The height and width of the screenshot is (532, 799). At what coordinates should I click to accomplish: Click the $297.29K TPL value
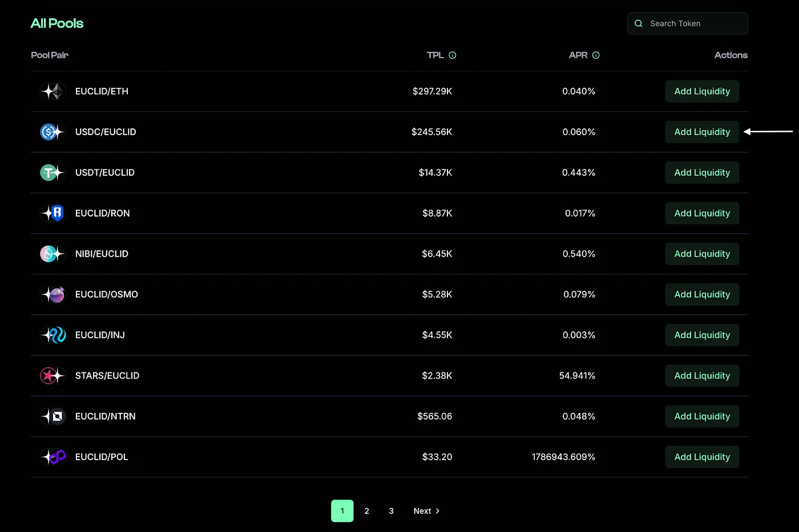click(433, 91)
